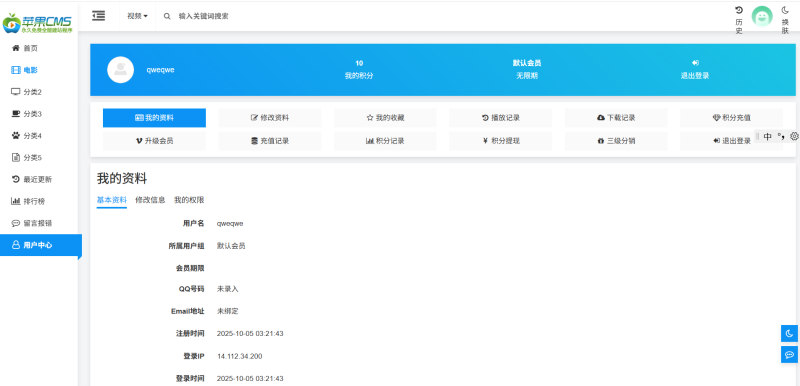
Task: Click the 注册时间 value 2025-10-05 03:21:43
Action: pos(250,334)
